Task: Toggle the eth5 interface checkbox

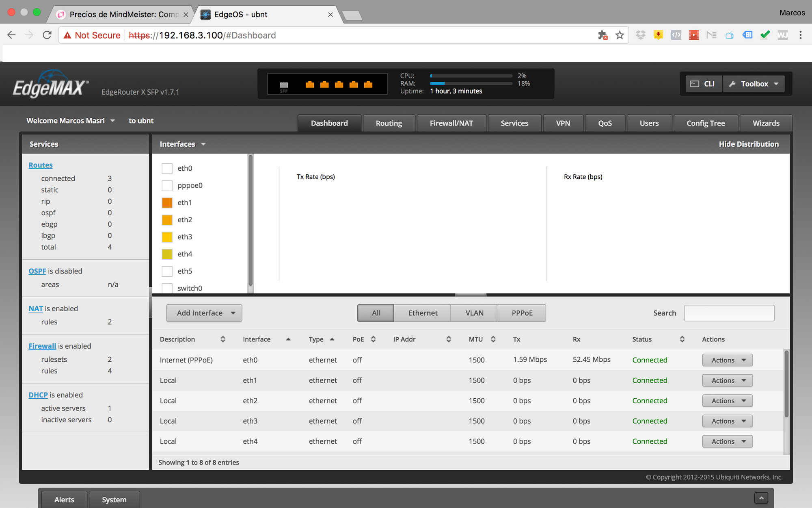Action: click(x=167, y=271)
